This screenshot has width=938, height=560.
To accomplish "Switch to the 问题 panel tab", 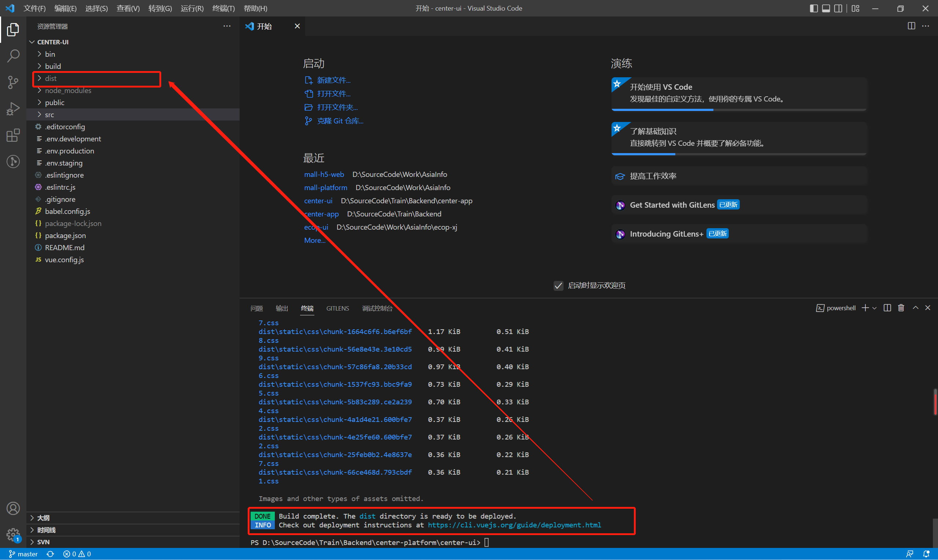I will [256, 308].
